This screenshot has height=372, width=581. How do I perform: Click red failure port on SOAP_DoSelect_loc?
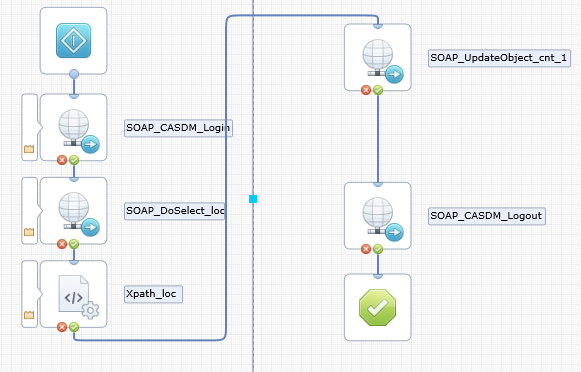click(x=62, y=244)
